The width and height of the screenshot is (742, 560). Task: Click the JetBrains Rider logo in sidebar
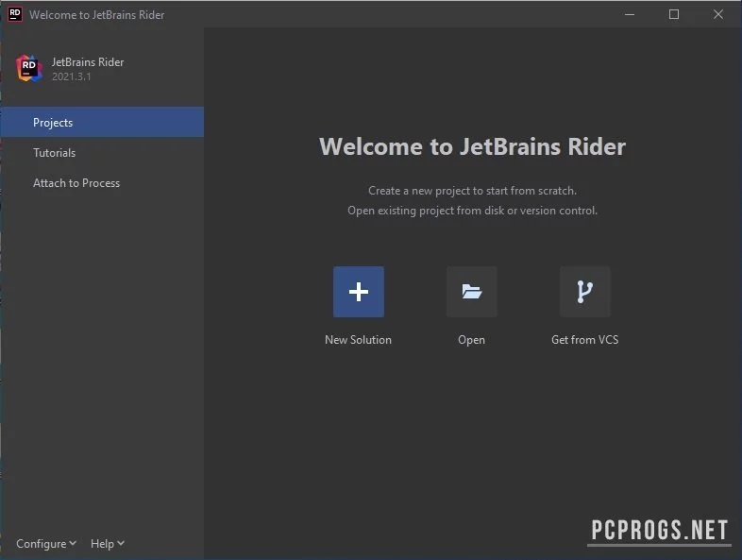pyautogui.click(x=29, y=68)
